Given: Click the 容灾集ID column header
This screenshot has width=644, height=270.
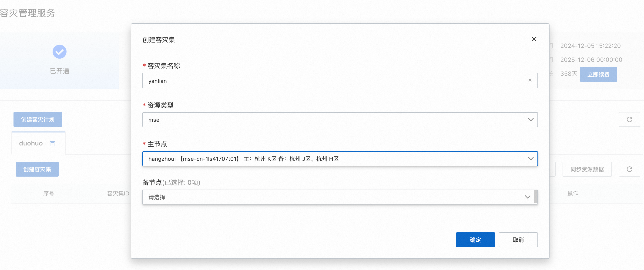Looking at the screenshot, I should pos(118,193).
